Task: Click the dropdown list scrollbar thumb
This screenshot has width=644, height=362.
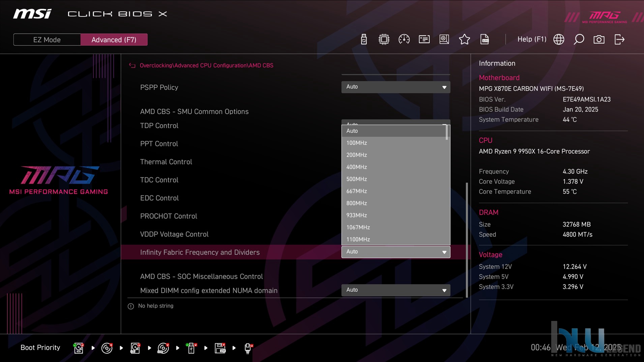Action: click(447, 132)
